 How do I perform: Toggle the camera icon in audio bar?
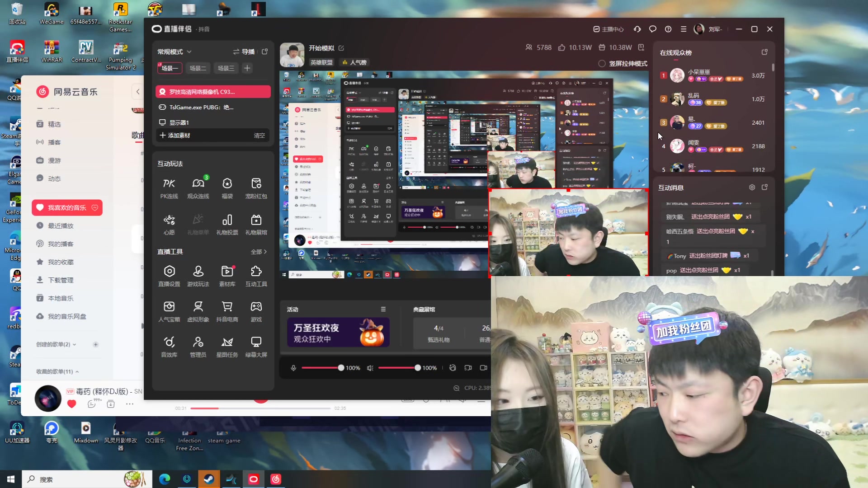pos(483,368)
